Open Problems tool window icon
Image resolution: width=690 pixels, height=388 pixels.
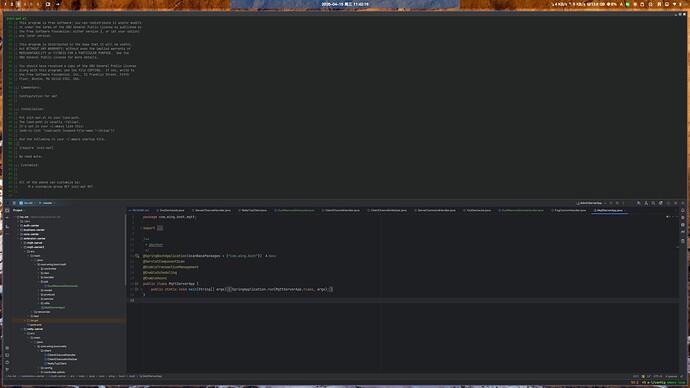pos(7,362)
